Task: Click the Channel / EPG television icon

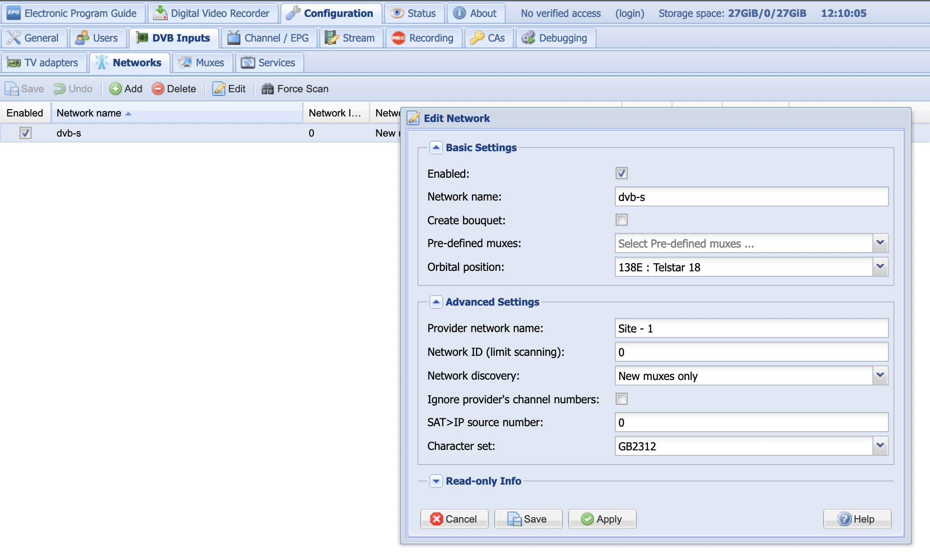Action: 233,38
